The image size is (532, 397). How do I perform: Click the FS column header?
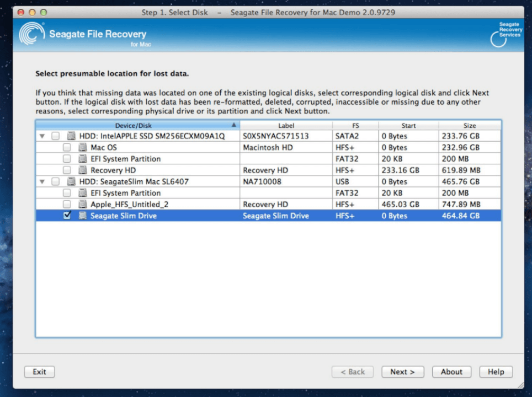click(x=355, y=125)
